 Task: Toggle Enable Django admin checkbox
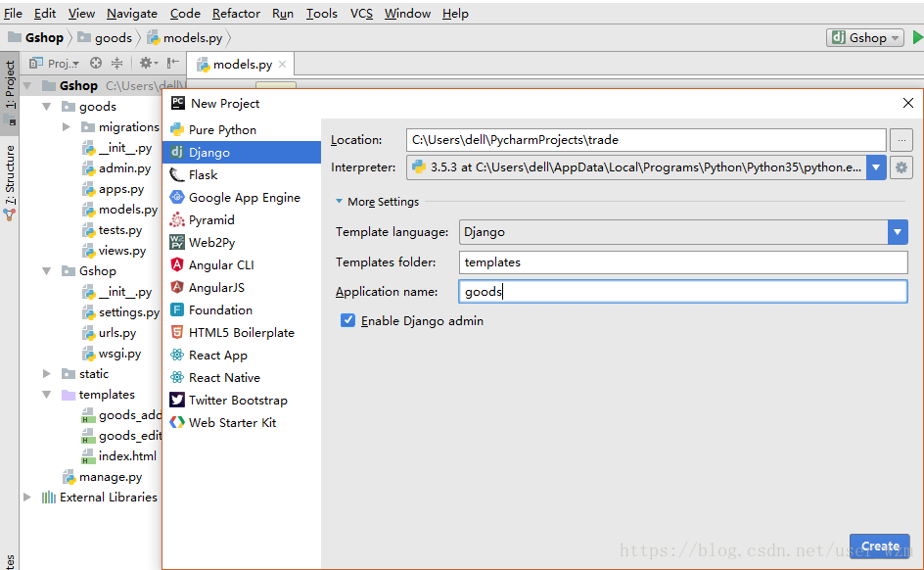coord(347,320)
